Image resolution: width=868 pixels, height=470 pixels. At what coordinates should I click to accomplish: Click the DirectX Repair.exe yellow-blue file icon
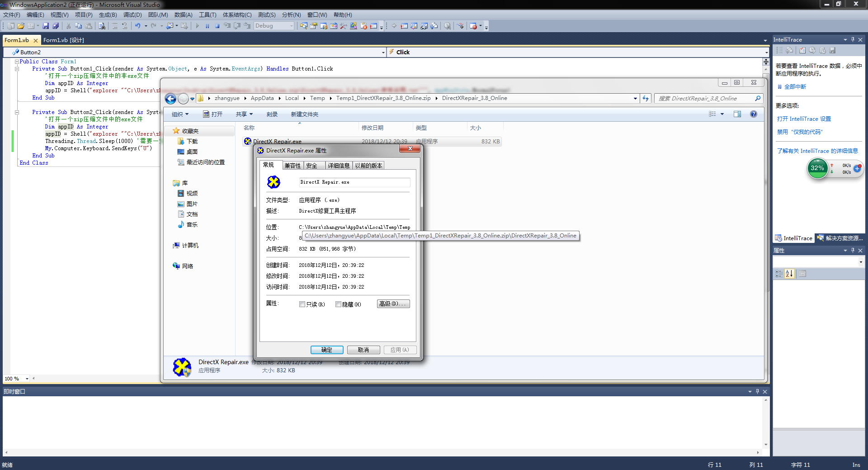coord(248,141)
